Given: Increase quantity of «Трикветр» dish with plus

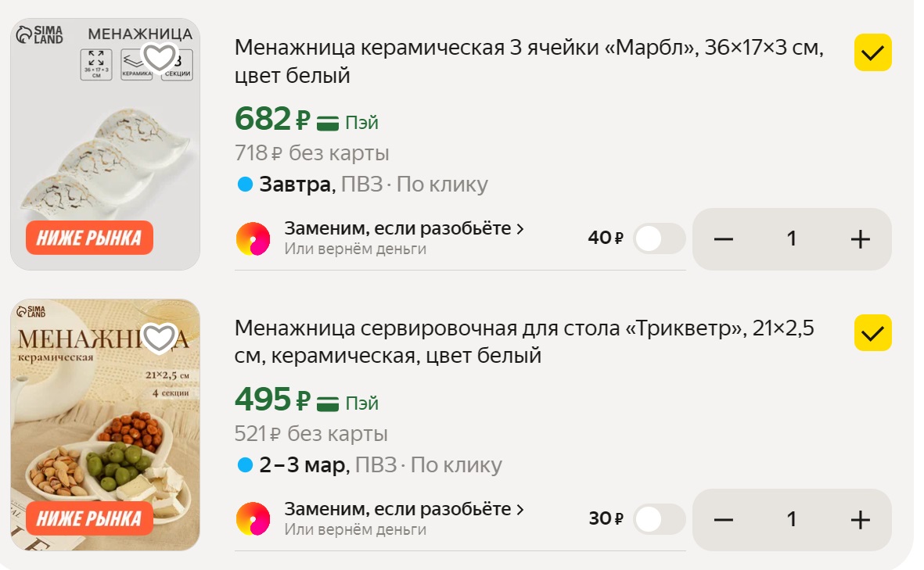Looking at the screenshot, I should [860, 520].
